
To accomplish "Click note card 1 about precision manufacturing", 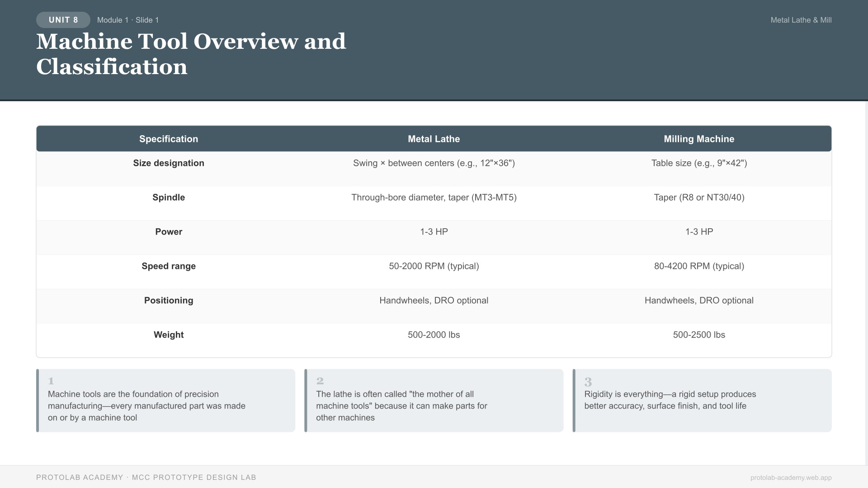I will pos(165,400).
